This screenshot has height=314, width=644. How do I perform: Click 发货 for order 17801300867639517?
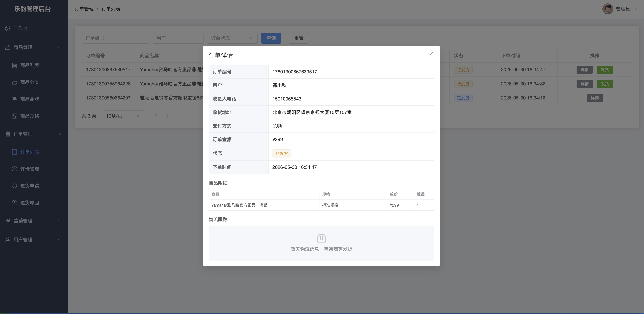pyautogui.click(x=605, y=70)
